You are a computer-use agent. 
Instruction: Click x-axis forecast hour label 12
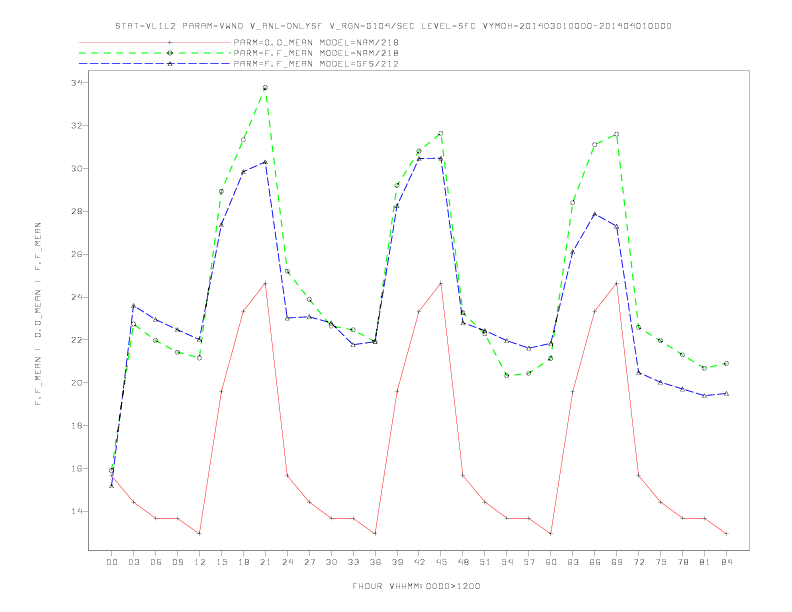pyautogui.click(x=200, y=562)
